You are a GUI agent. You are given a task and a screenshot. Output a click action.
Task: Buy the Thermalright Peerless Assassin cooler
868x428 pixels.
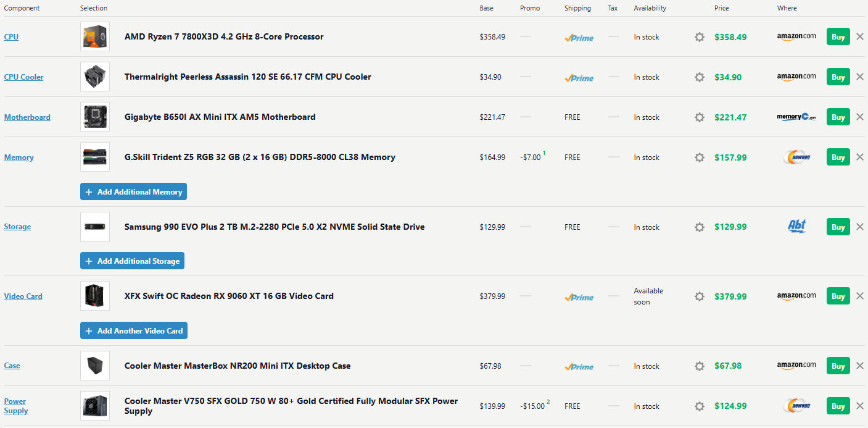coord(838,77)
